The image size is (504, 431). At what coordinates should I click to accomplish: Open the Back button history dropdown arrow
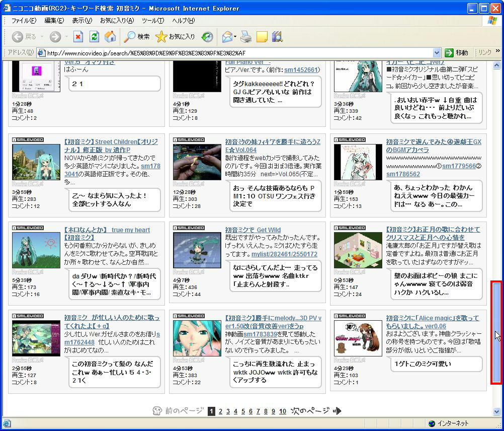click(x=42, y=37)
